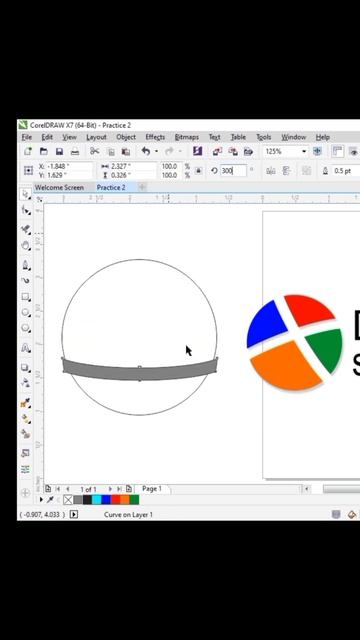360x640 pixels.
Task: Mirror the object horizontally
Action: (271, 171)
